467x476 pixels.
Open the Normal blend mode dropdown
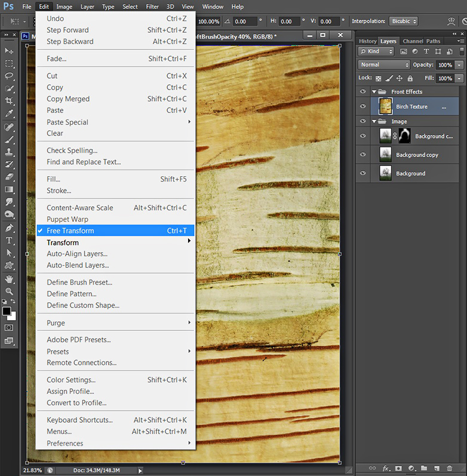[x=384, y=65]
